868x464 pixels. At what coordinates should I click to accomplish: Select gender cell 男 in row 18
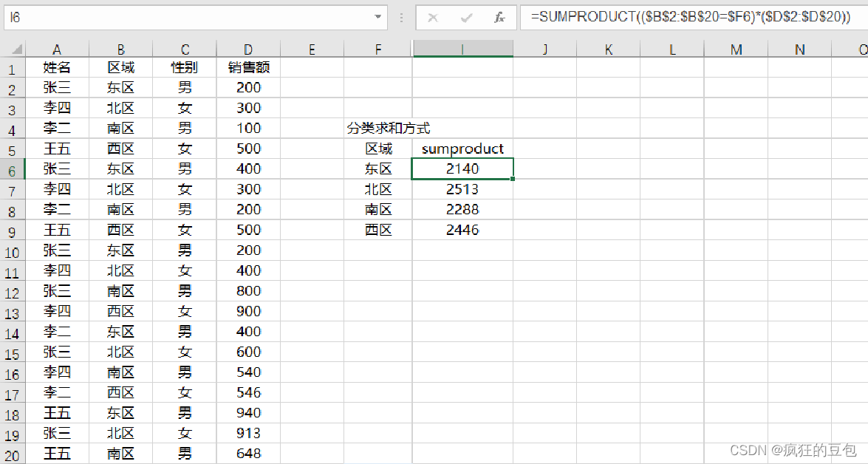185,413
